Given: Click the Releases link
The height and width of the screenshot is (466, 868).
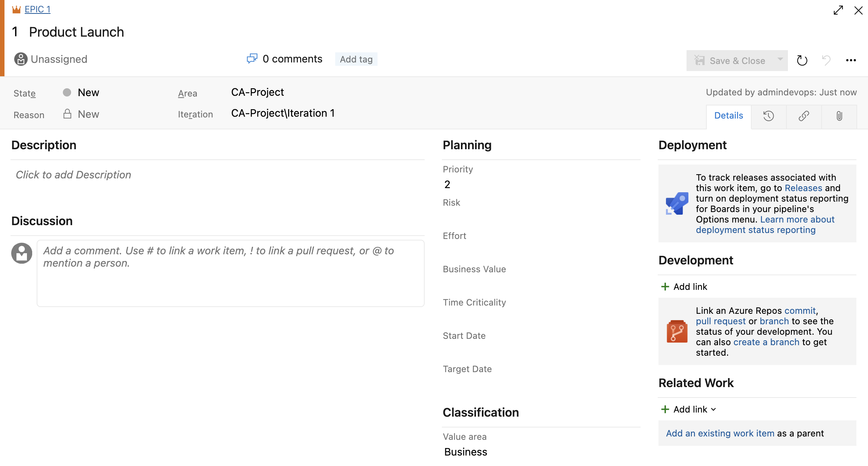Looking at the screenshot, I should [x=803, y=188].
